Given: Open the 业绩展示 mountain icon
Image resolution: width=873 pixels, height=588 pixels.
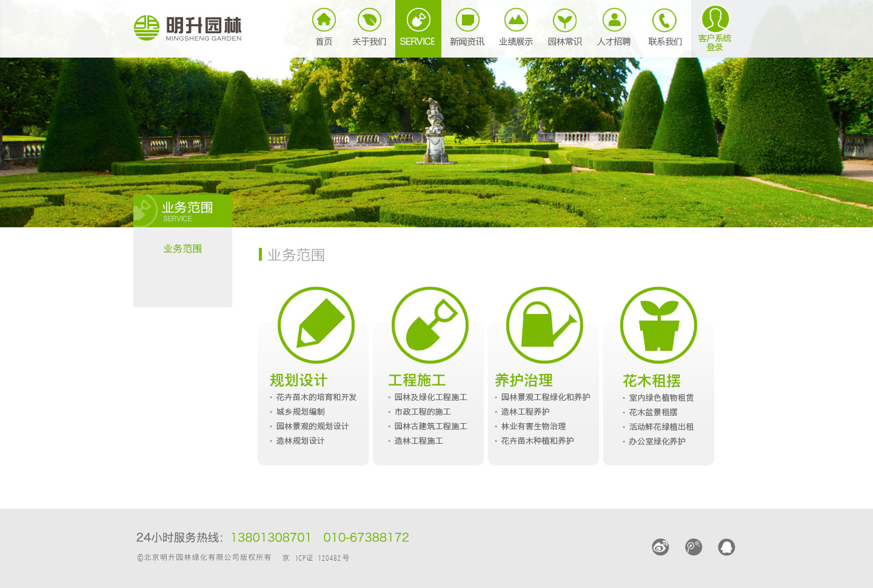Looking at the screenshot, I should pyautogui.click(x=516, y=21).
